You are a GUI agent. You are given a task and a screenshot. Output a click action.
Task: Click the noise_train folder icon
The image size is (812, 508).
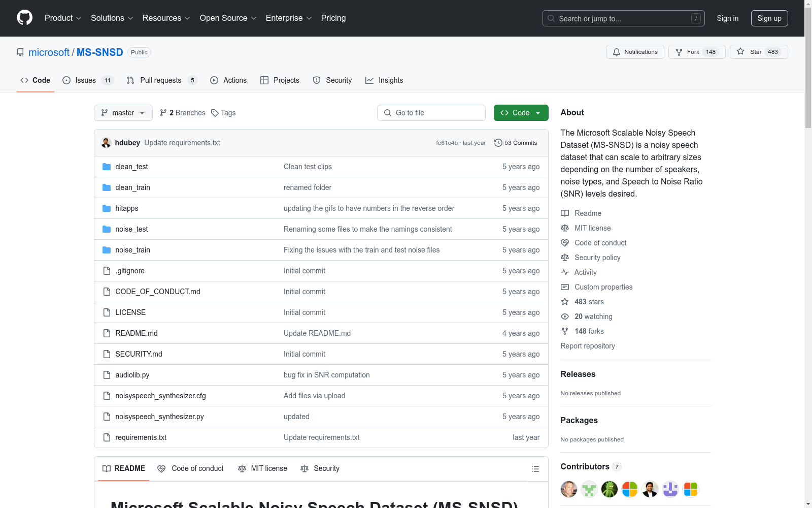pyautogui.click(x=107, y=250)
